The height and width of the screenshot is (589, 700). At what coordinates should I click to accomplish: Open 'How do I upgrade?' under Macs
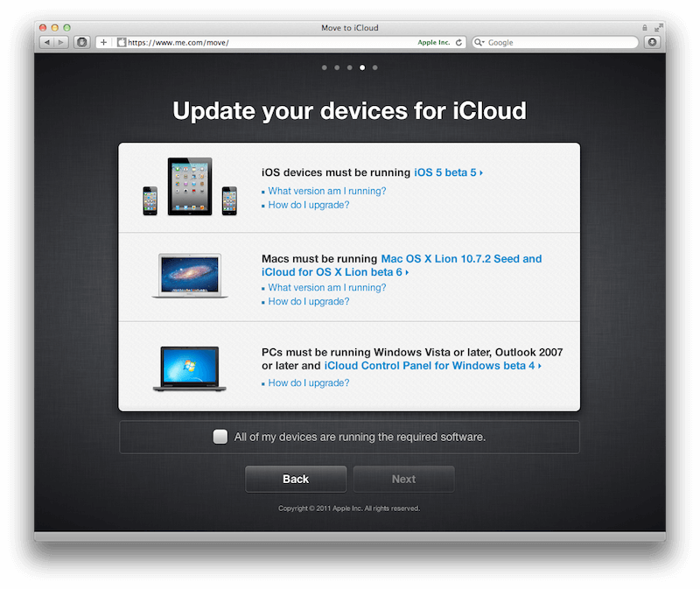point(309,301)
